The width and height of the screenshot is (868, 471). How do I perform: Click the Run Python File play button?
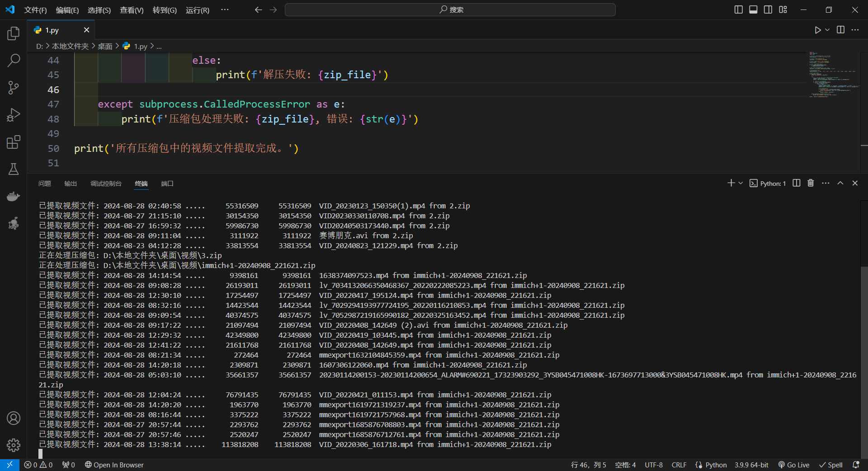(x=817, y=30)
